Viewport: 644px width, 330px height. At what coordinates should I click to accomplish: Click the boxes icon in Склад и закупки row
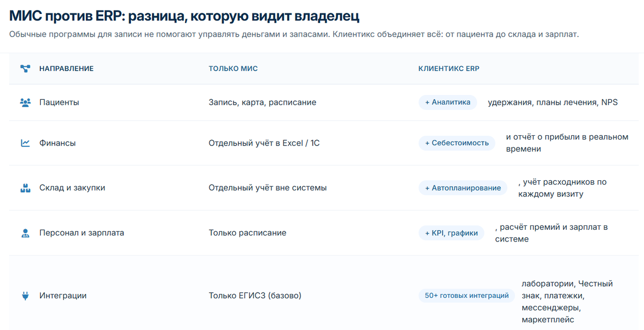pos(25,188)
